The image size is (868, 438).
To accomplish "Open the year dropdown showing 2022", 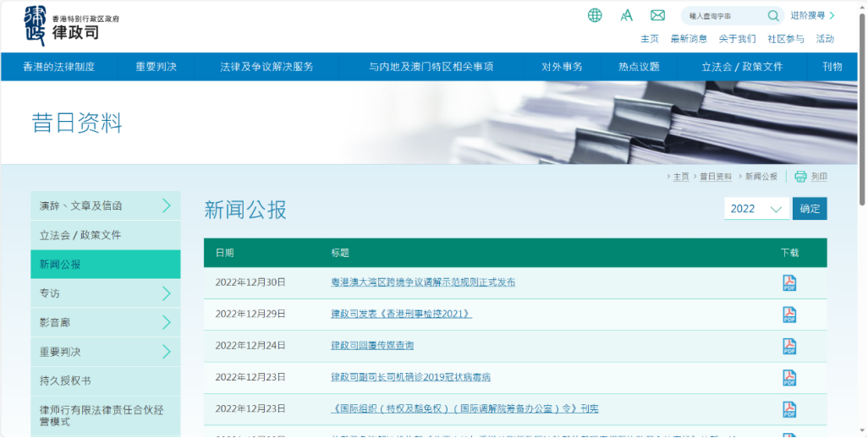I will point(756,209).
